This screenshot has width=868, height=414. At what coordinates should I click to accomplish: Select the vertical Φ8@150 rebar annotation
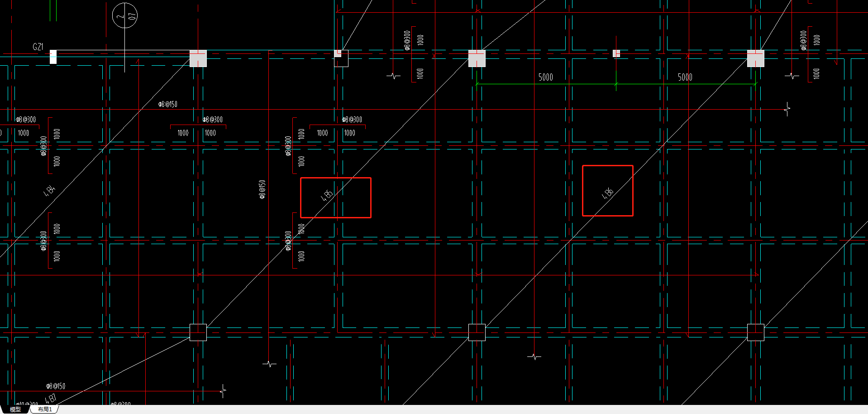click(x=262, y=189)
